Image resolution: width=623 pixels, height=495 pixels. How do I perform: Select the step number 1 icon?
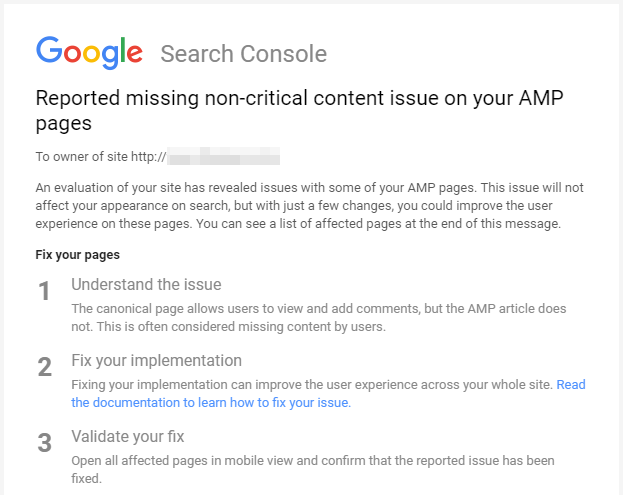click(x=44, y=291)
